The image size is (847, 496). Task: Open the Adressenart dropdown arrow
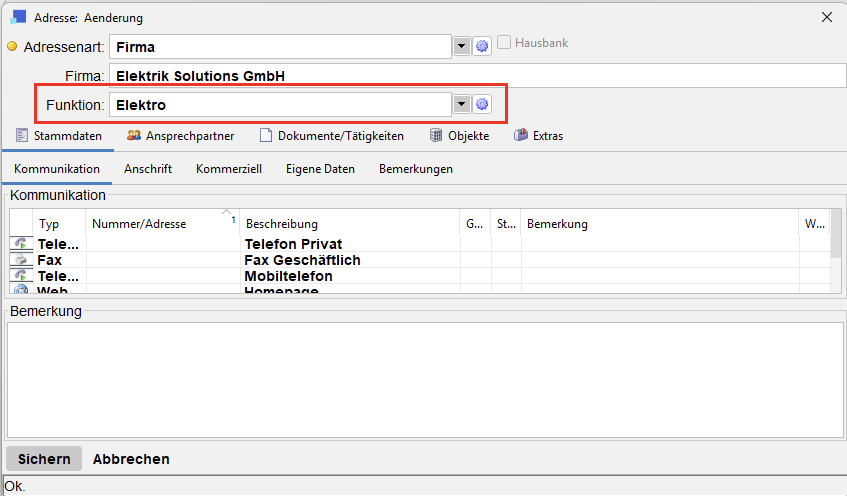461,46
